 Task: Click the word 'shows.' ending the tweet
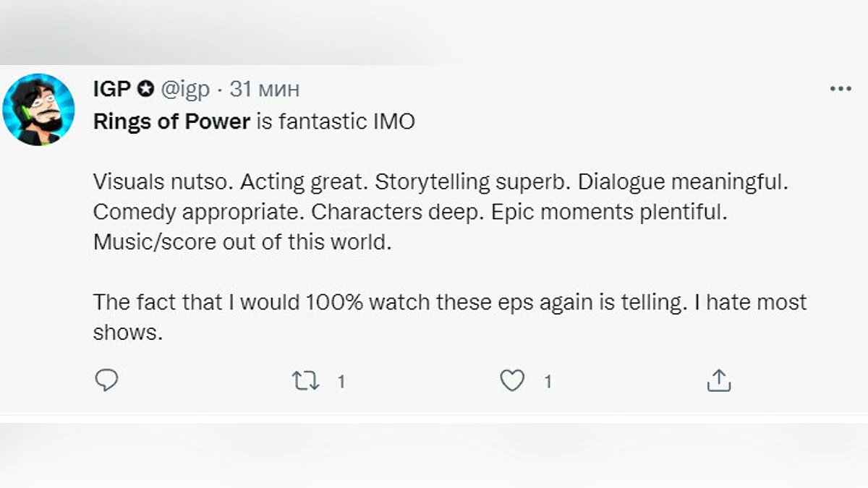125,332
